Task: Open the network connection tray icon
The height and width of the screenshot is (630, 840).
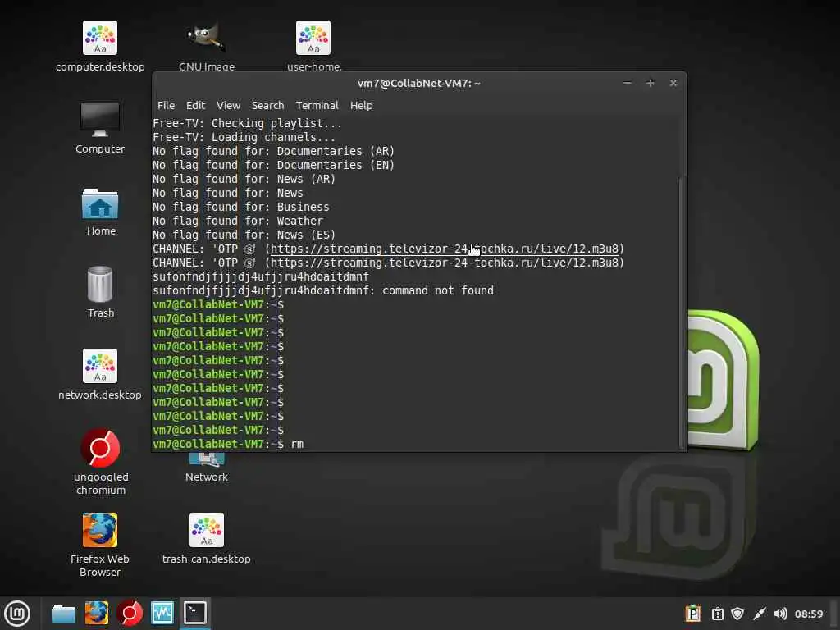Action: [x=759, y=614]
